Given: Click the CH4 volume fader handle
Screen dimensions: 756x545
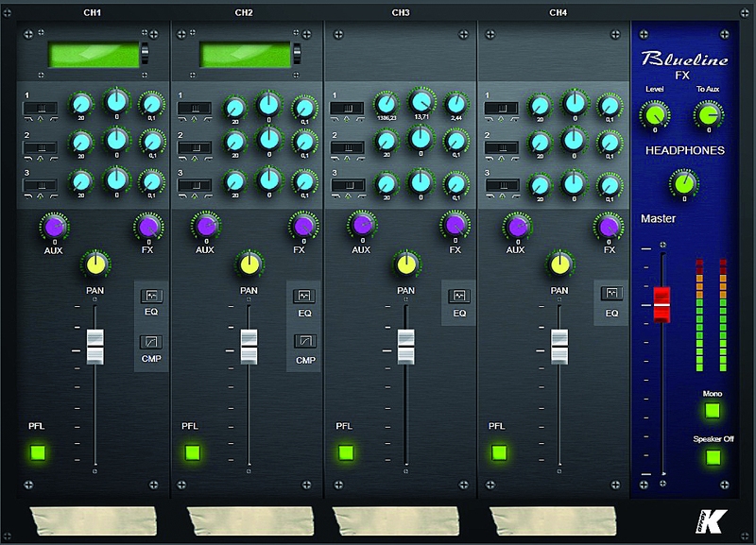Looking at the screenshot, I should [x=559, y=347].
